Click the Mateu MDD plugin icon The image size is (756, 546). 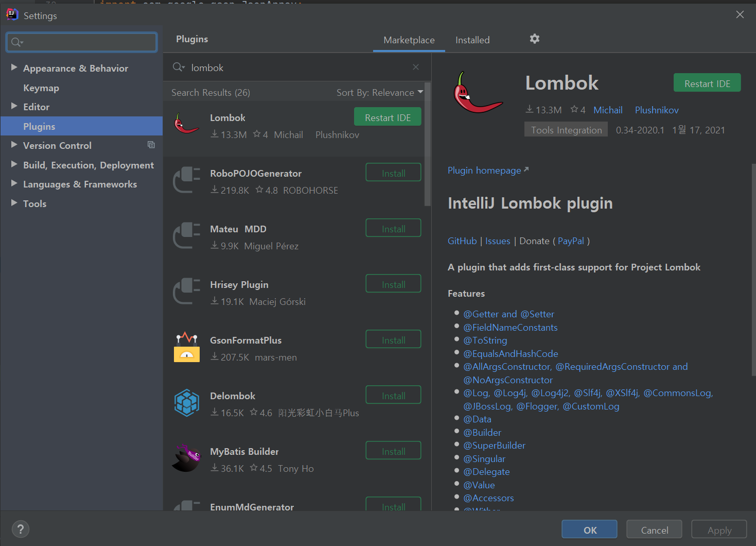(x=186, y=235)
